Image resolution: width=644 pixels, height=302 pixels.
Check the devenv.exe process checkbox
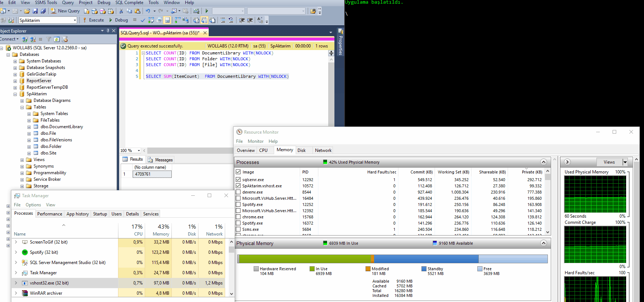[238, 192]
